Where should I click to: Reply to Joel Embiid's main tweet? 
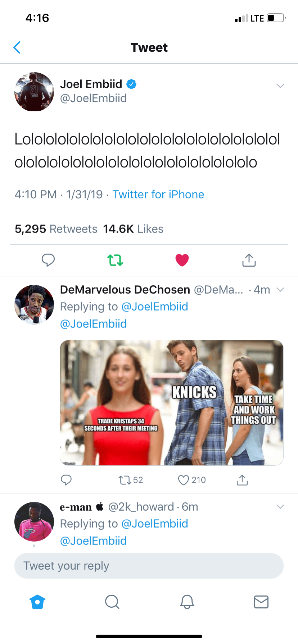[48, 260]
